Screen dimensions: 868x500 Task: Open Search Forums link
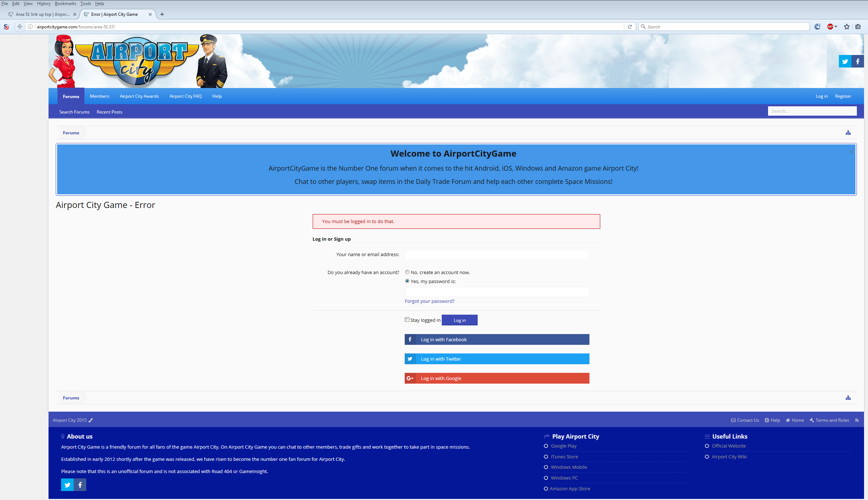tap(74, 112)
